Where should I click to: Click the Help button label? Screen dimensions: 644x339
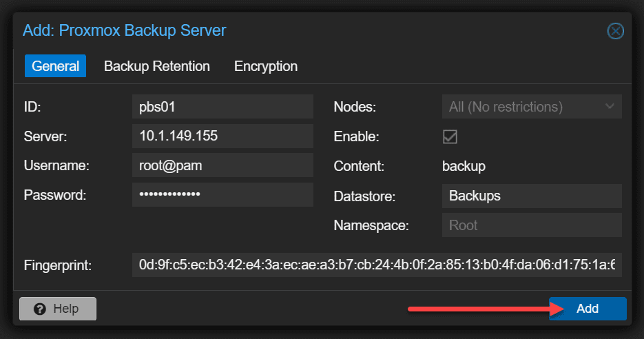coord(65,309)
